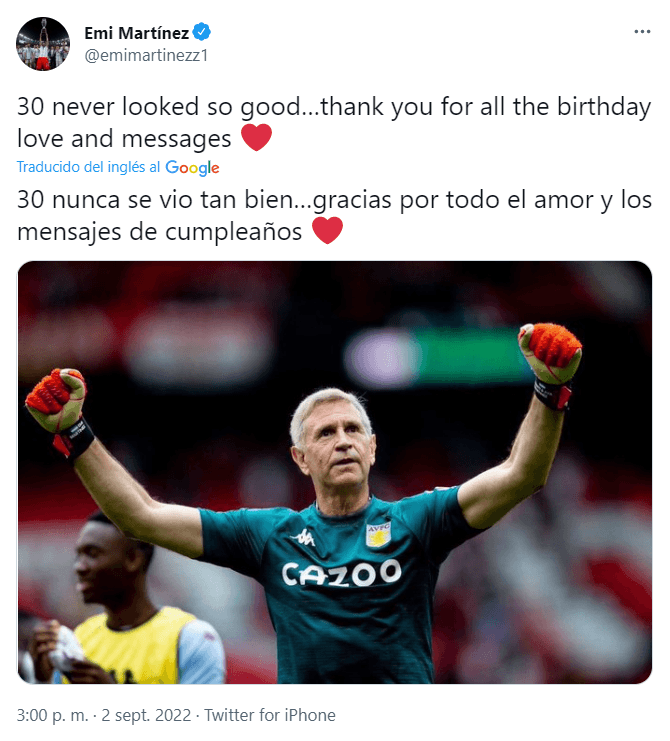Click the Emi Martínez display name
The width and height of the screenshot is (670, 741).
pyautogui.click(x=137, y=33)
